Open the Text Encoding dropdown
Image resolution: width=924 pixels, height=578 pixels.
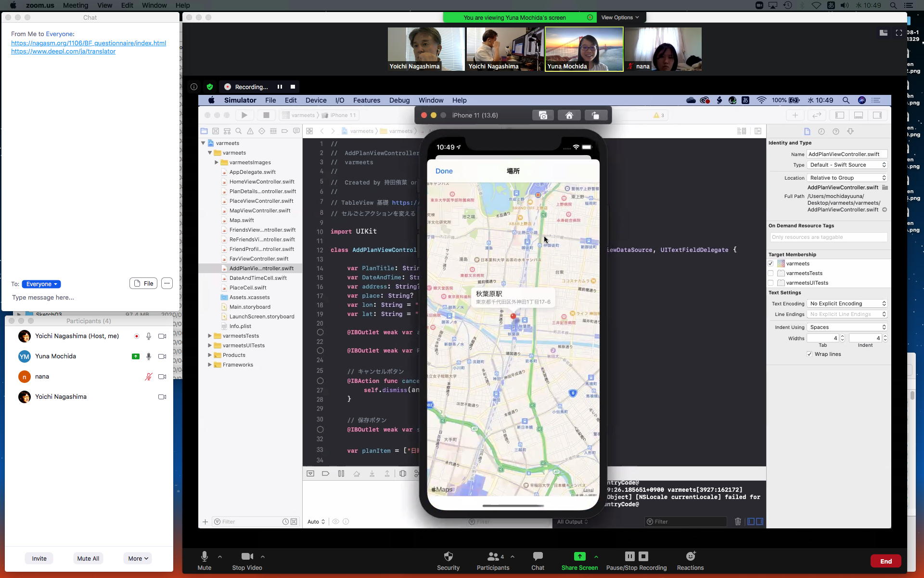[847, 303]
